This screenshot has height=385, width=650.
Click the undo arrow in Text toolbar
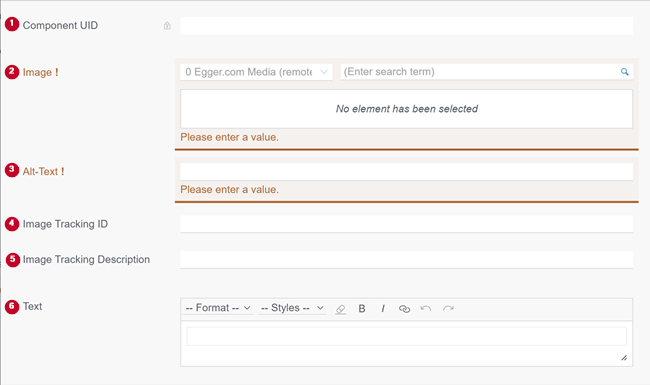pyautogui.click(x=426, y=308)
